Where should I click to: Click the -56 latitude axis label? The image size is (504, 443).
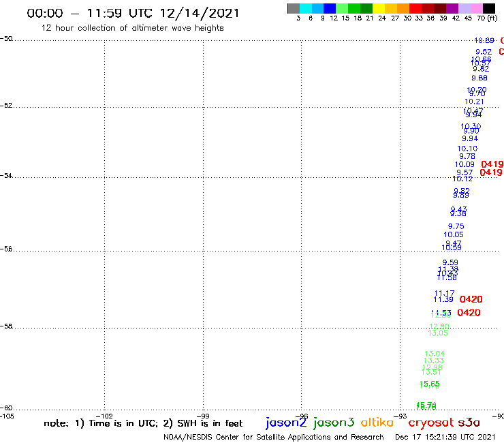tap(6, 249)
